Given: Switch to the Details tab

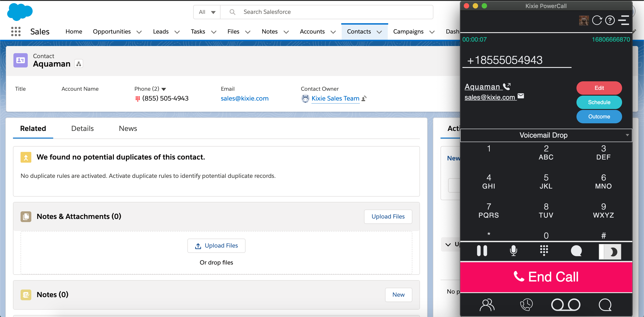Looking at the screenshot, I should click(82, 128).
